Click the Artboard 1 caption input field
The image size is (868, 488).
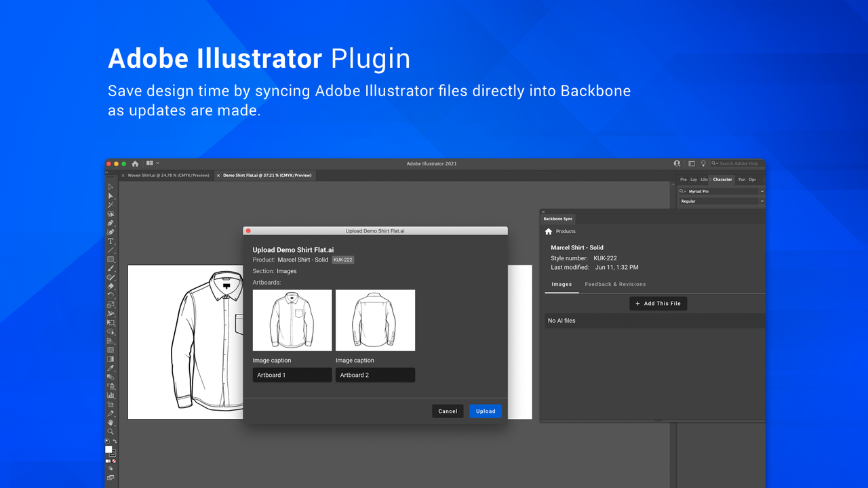[x=292, y=374]
